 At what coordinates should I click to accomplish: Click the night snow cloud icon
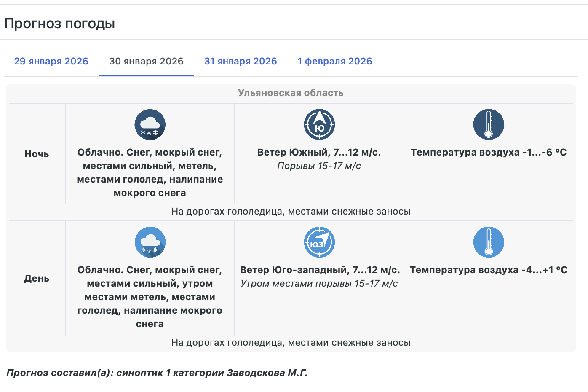point(150,124)
